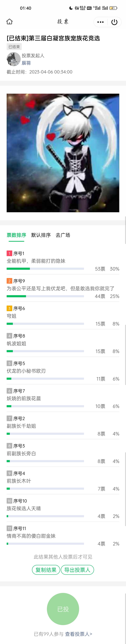
Task: Switch to 默认排序 tab
Action: coord(41,235)
